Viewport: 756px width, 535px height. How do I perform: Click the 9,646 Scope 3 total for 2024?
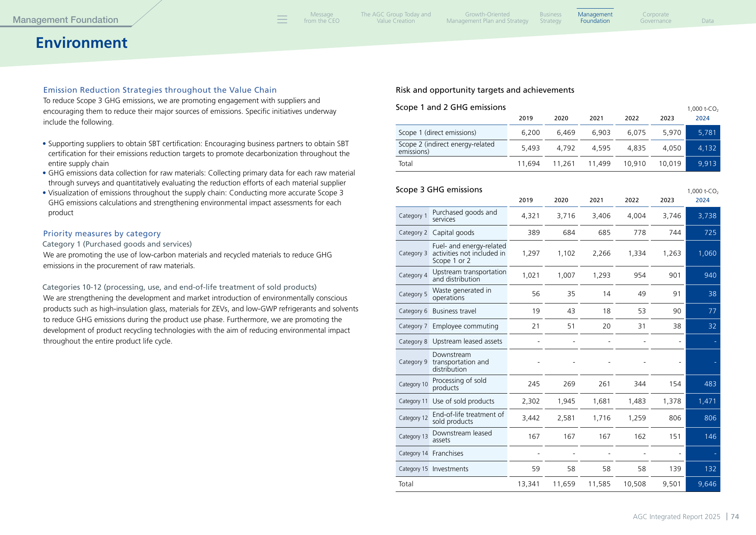pyautogui.click(x=707, y=484)
